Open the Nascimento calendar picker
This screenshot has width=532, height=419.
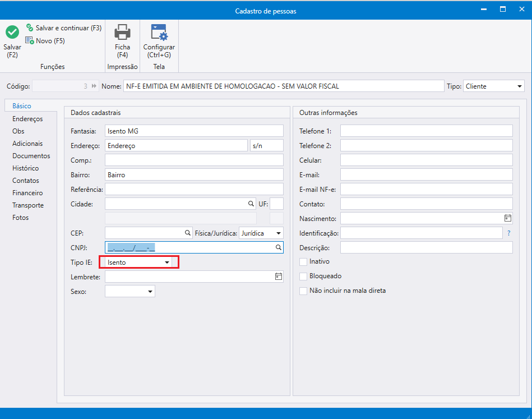[507, 218]
